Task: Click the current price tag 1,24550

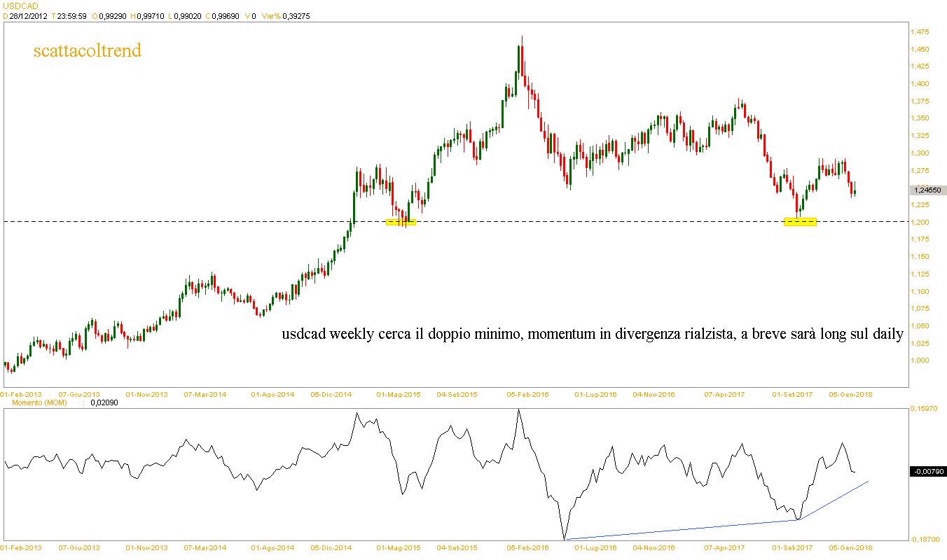Action: (x=928, y=190)
